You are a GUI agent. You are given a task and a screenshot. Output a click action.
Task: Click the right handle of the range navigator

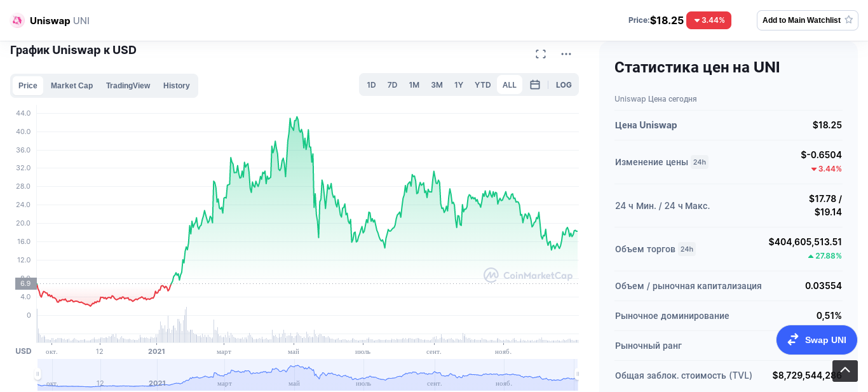click(x=577, y=374)
